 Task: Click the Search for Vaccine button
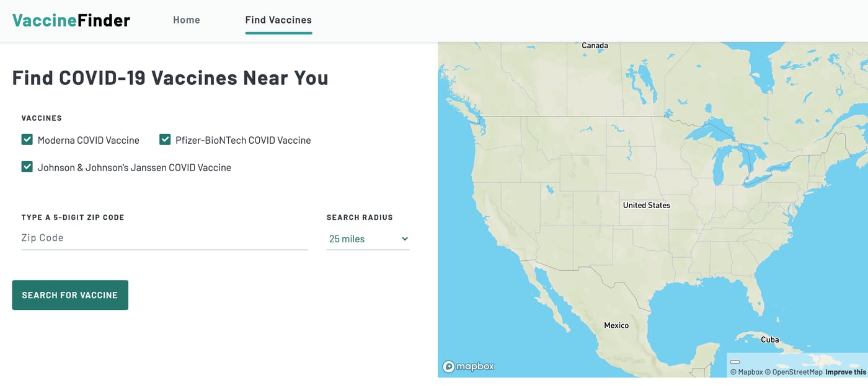pos(70,295)
